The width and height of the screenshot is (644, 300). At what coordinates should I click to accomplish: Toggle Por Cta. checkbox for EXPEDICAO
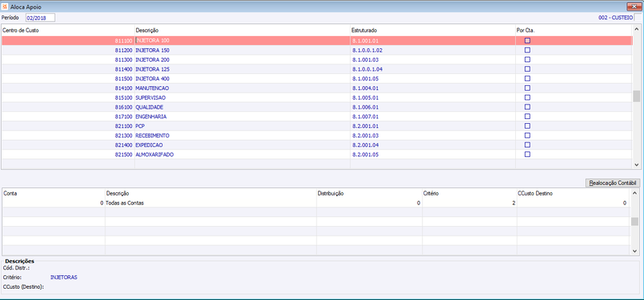527,145
